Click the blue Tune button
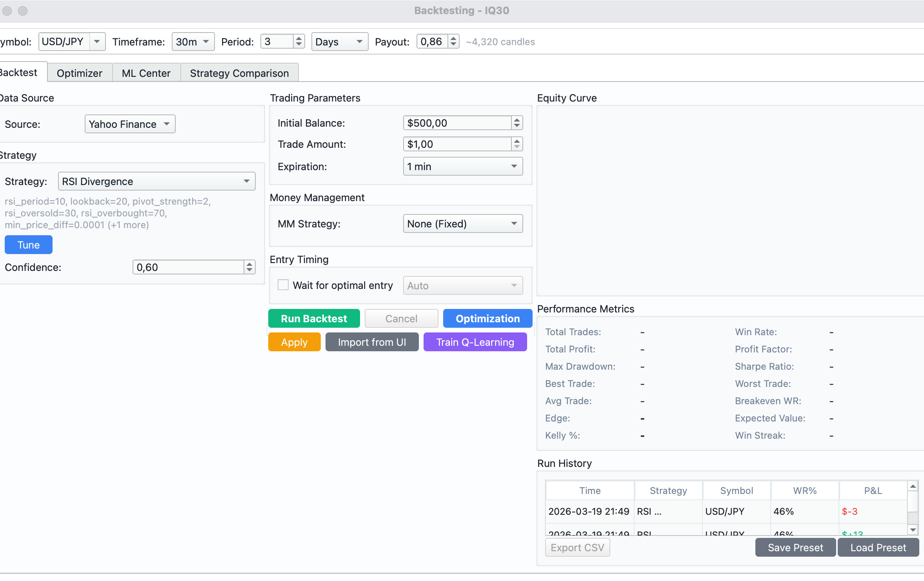924x581 pixels. point(29,245)
